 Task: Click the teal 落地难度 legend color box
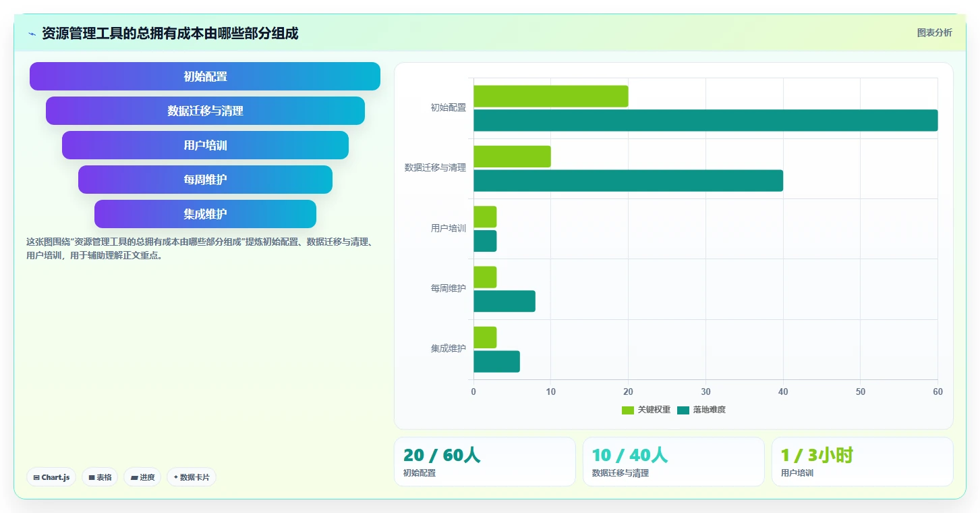[x=683, y=410]
